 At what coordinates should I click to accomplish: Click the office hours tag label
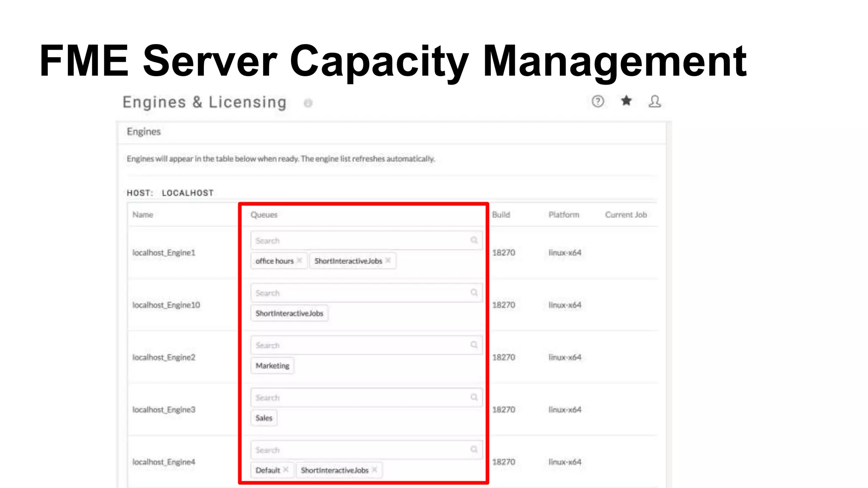(274, 261)
